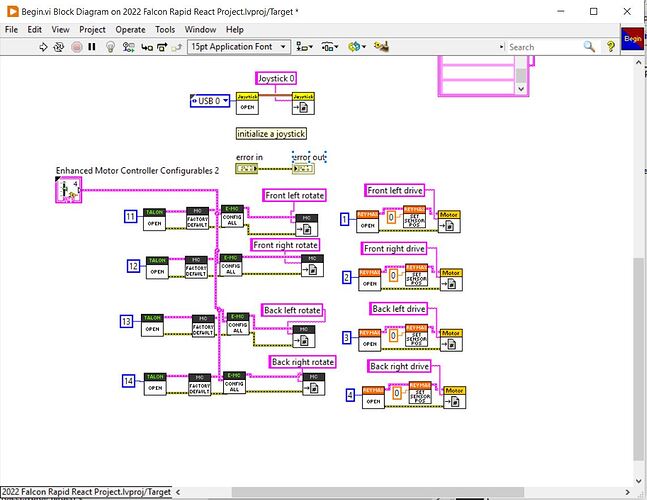Click Step Over button
The image size is (647, 500).
pos(162,47)
